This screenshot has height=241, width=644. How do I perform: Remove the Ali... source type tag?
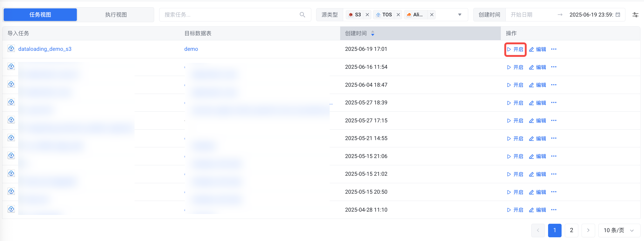(432, 15)
